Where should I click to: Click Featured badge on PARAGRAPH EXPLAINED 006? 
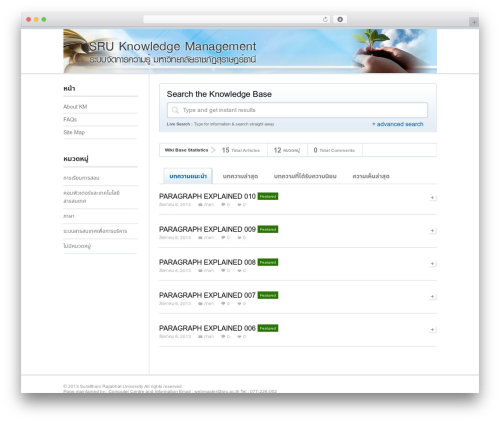click(268, 328)
